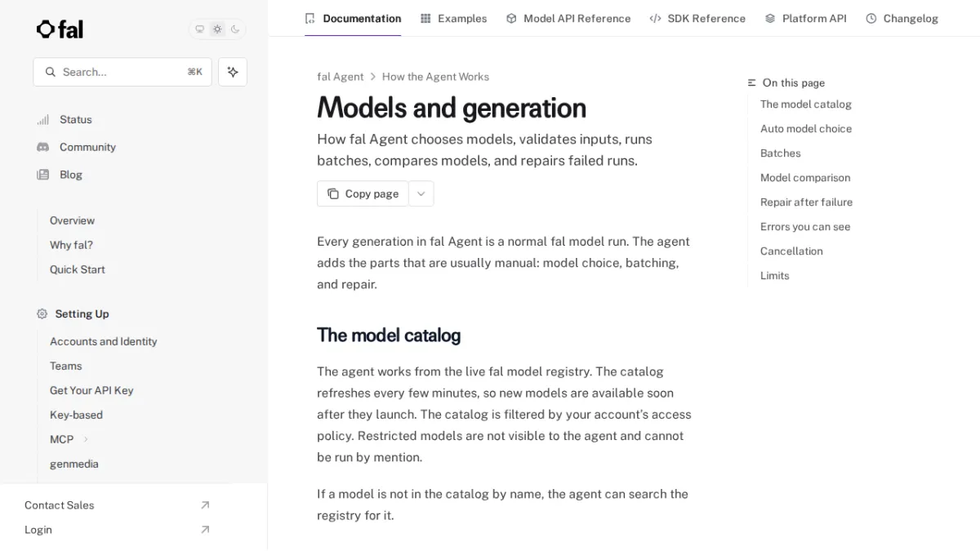Open the Community link
The width and height of the screenshot is (980, 551).
coord(87,147)
